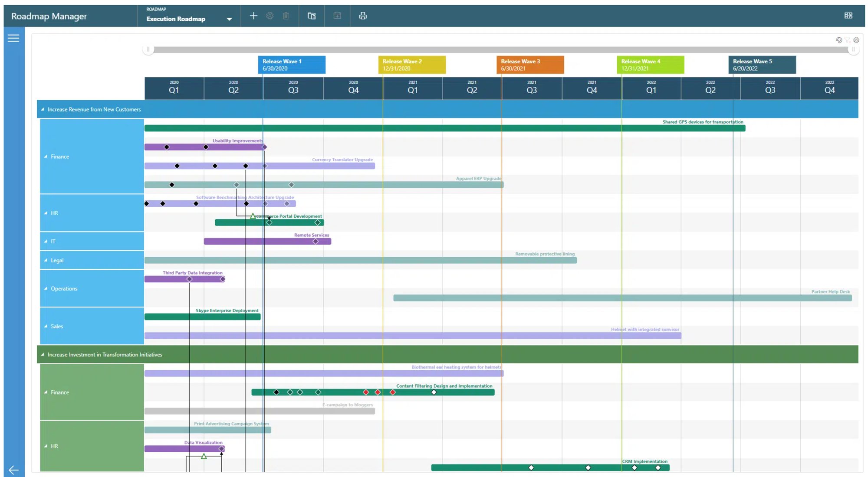Click the back arrow at sidebar bottom
This screenshot has height=477, width=868.
[x=13, y=470]
